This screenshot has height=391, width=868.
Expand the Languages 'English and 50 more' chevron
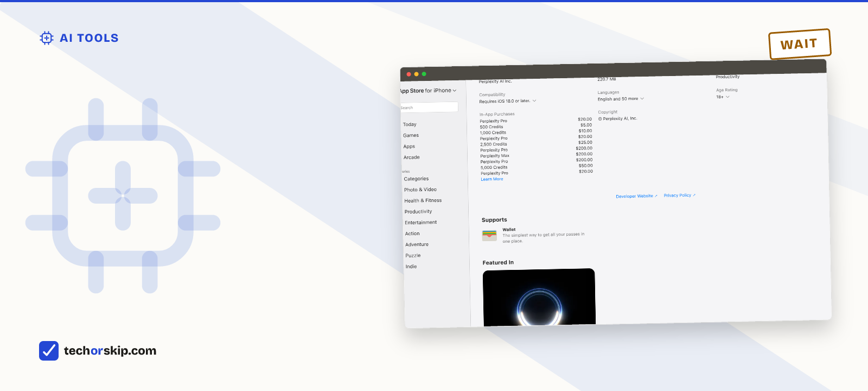click(642, 98)
